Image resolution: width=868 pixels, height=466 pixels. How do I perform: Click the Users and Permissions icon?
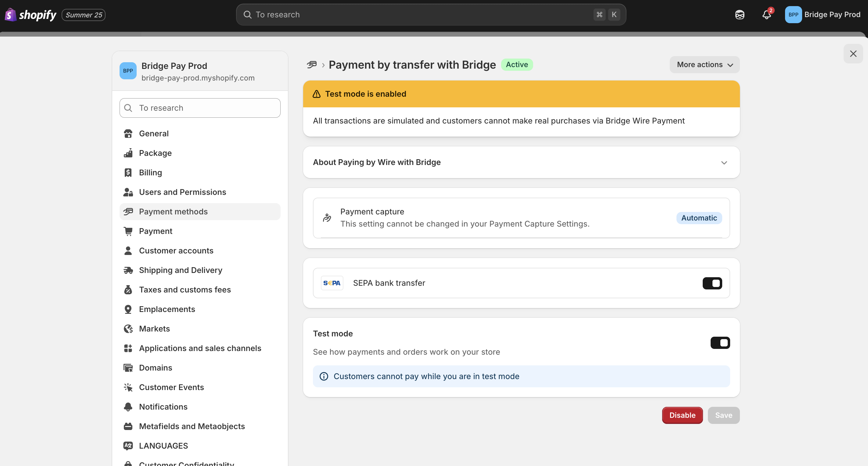point(128,192)
